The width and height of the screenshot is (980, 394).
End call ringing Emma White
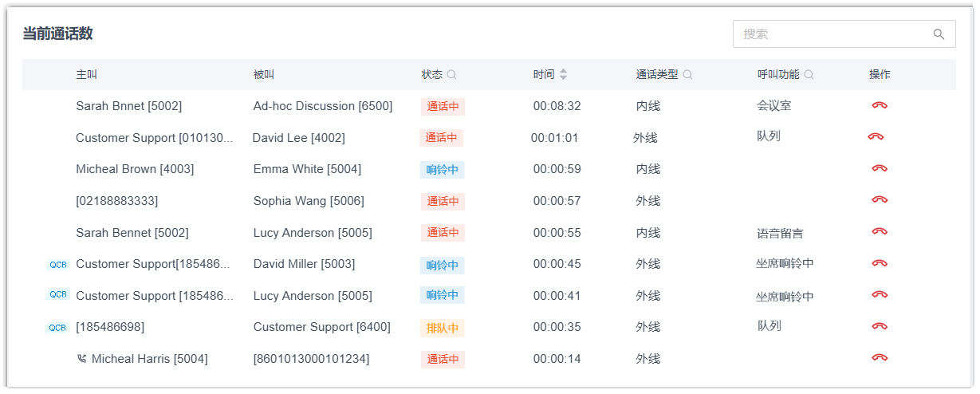pyautogui.click(x=880, y=168)
